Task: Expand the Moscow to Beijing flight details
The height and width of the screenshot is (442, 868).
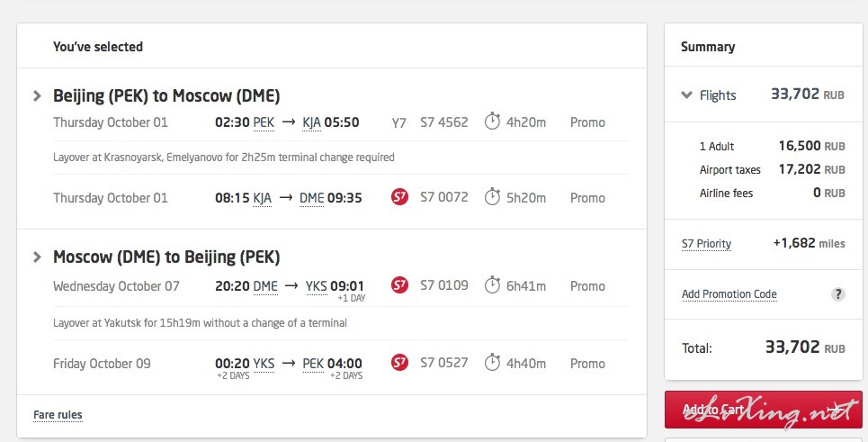Action: click(x=37, y=257)
